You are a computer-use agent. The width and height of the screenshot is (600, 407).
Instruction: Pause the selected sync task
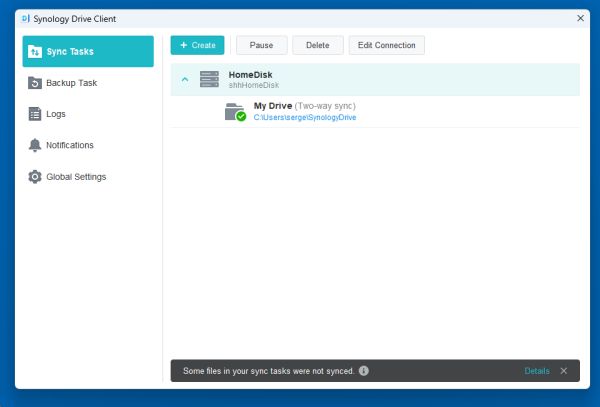(x=261, y=45)
